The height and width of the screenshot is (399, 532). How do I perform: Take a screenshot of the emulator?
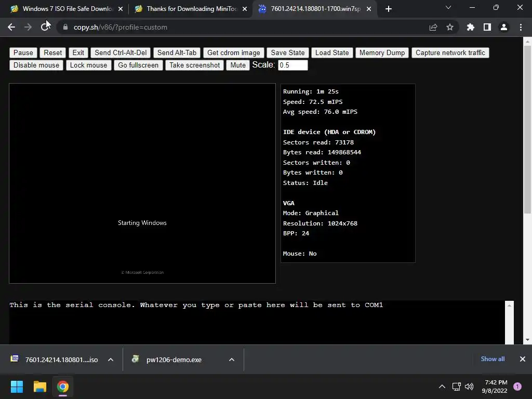pyautogui.click(x=194, y=65)
